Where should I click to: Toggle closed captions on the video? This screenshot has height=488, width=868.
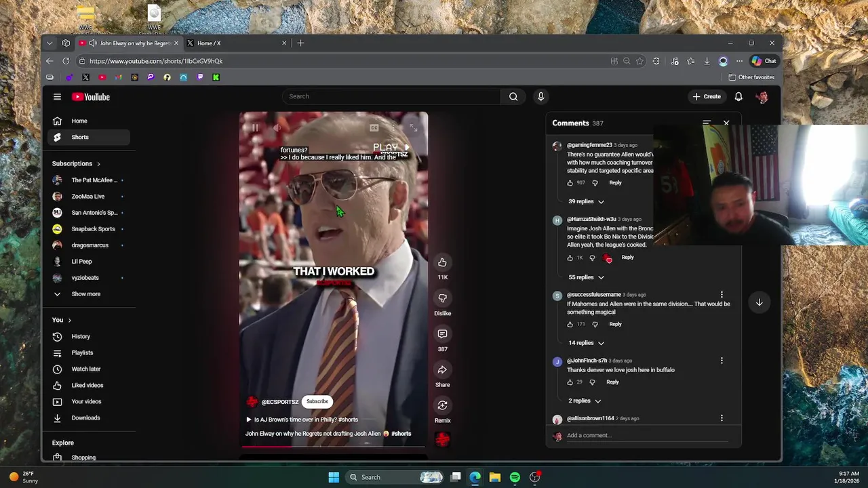click(x=374, y=127)
